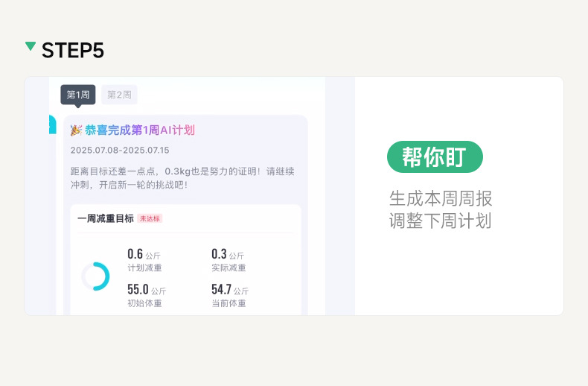Click the 未达标 status badge

150,218
